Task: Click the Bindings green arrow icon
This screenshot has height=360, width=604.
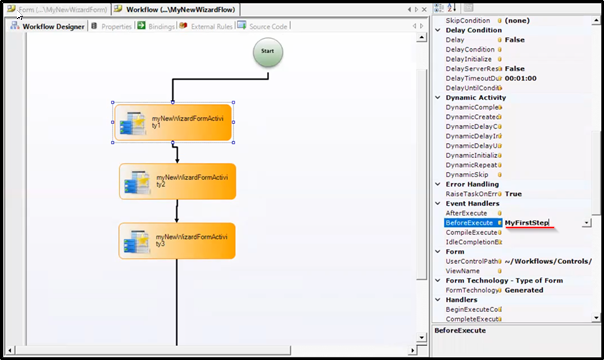Action: pyautogui.click(x=141, y=25)
